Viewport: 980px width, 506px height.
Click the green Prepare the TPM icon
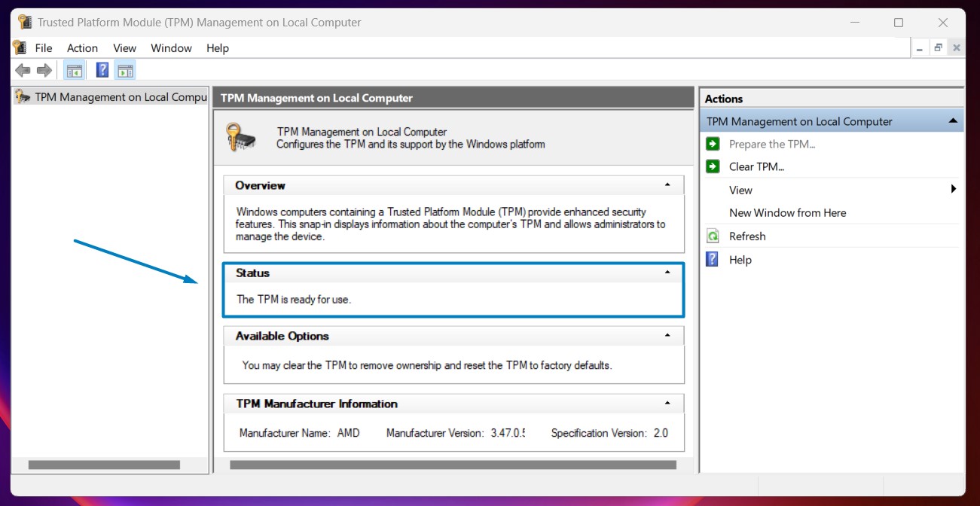click(x=713, y=144)
